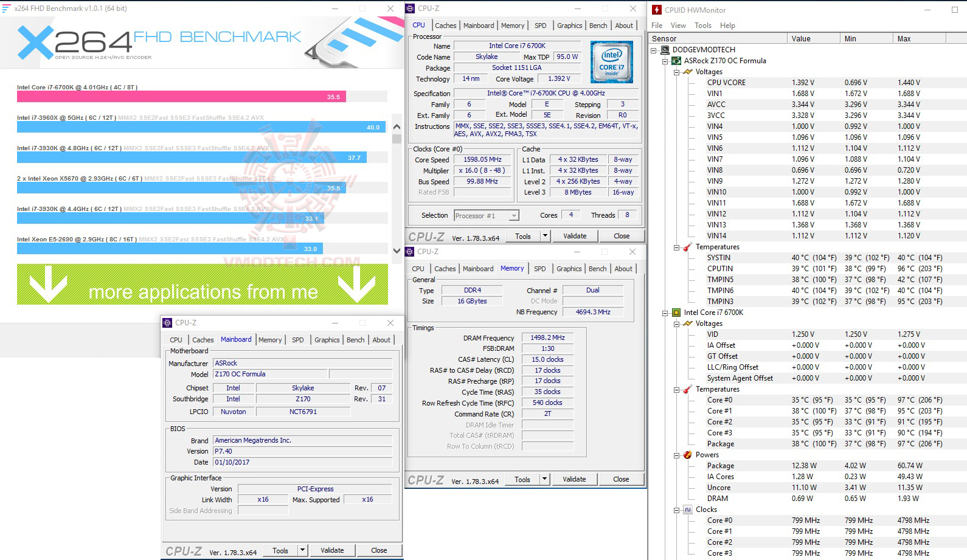This screenshot has width=967, height=560.
Task: Open the View menu in HWMonitor
Action: 678,26
